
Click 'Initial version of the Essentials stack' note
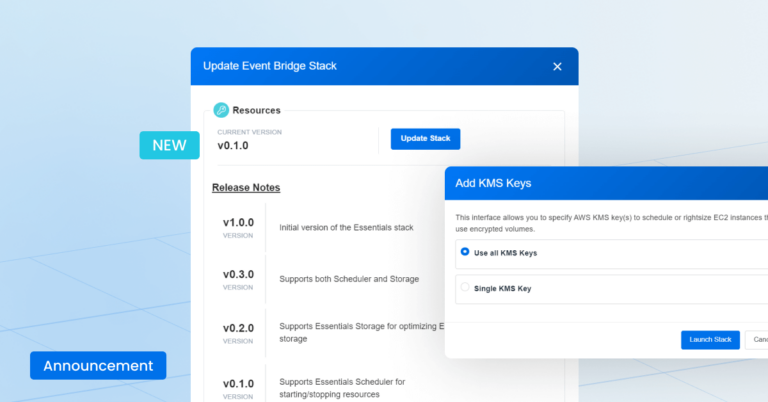(346, 228)
